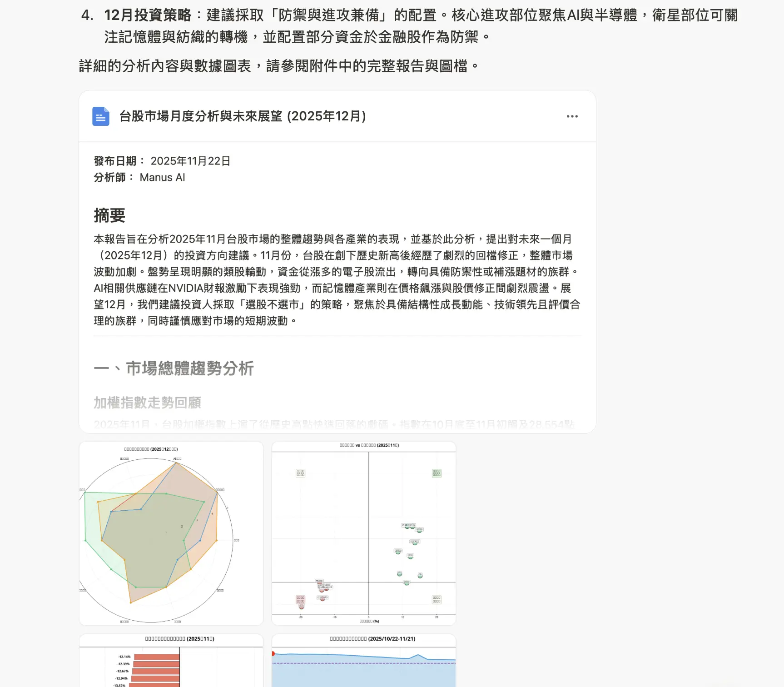Open the 台股市場月度分析與未來展望 document title

pos(243,116)
